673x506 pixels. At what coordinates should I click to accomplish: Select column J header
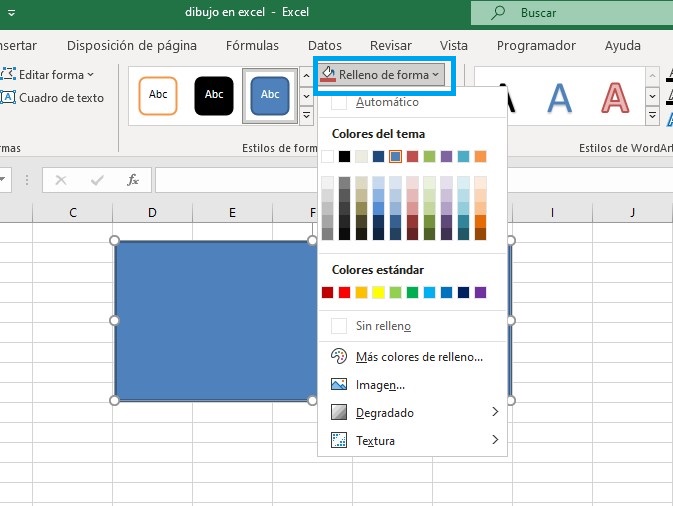[x=632, y=212]
